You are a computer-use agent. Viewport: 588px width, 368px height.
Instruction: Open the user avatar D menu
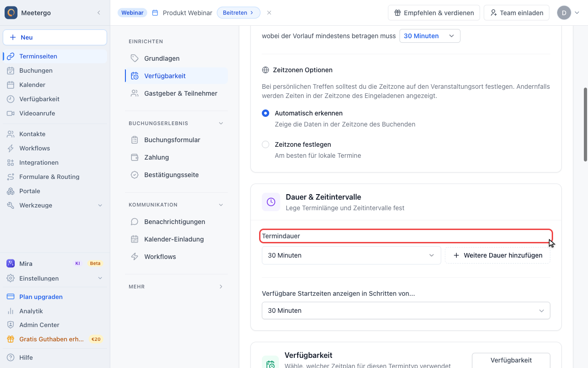[x=569, y=13]
